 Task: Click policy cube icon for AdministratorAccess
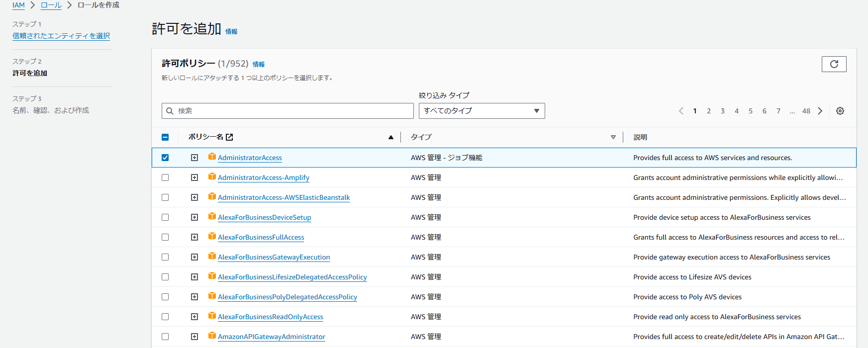212,157
